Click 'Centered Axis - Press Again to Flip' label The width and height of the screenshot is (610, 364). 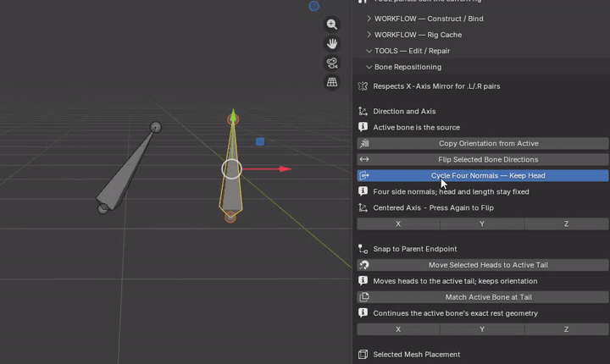[434, 207]
